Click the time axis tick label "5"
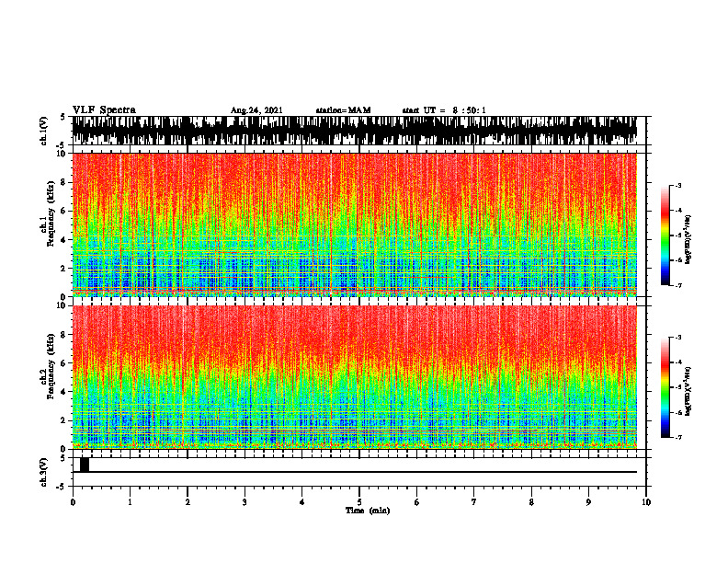Screen dimensions: 728x563 pos(359,502)
